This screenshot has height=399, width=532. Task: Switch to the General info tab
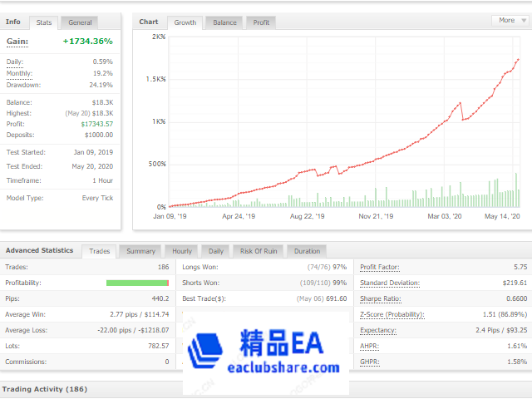[80, 22]
